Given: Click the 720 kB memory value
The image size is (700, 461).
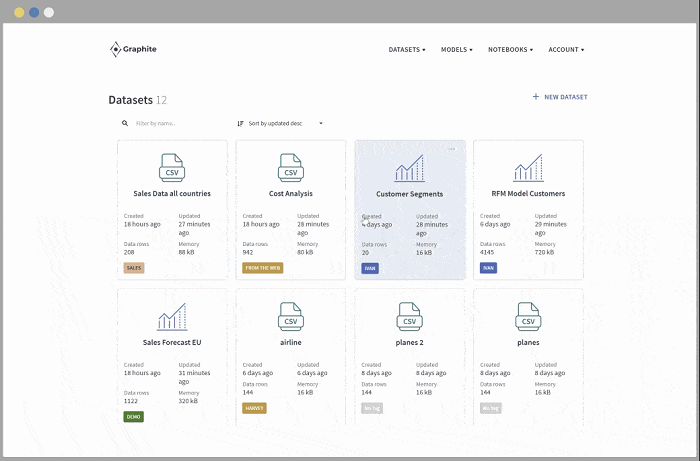Looking at the screenshot, I should tap(544, 252).
